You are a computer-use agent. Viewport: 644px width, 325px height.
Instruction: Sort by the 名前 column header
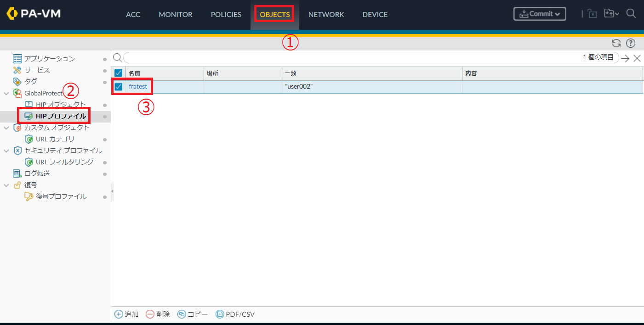click(165, 73)
